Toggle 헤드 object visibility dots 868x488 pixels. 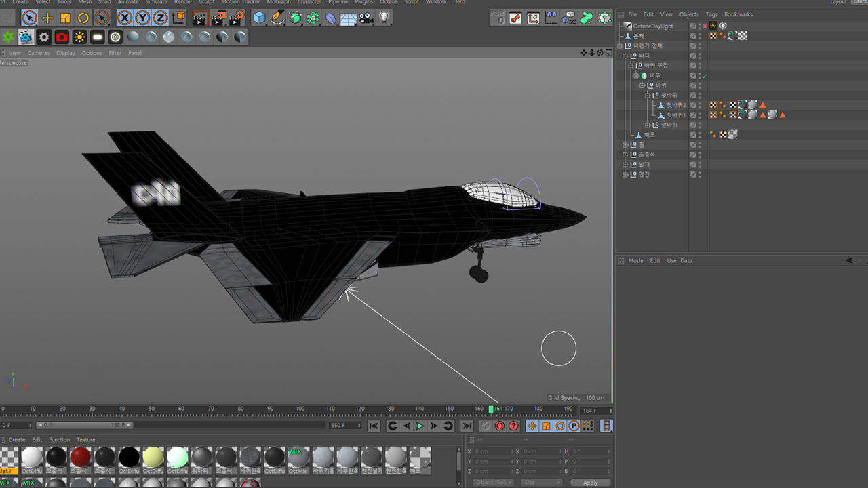point(699,135)
